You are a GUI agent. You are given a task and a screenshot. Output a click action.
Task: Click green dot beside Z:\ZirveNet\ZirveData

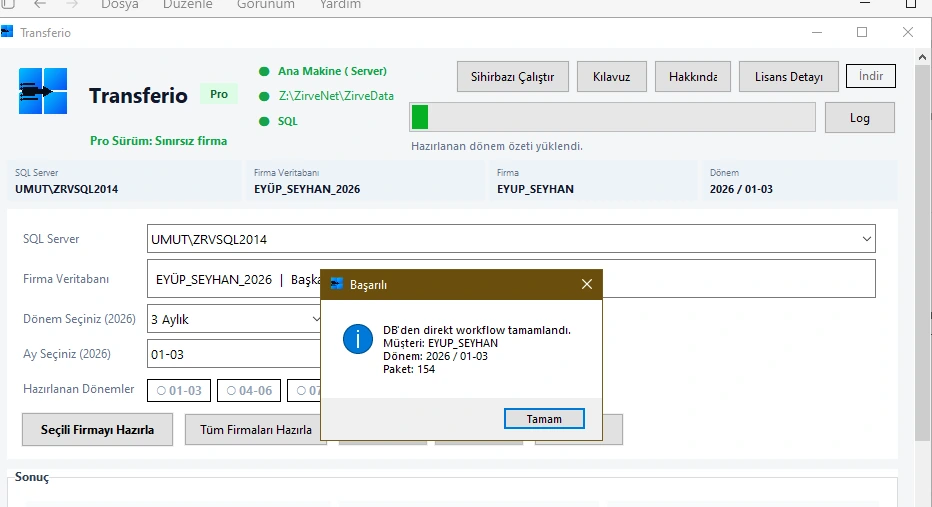tap(265, 96)
